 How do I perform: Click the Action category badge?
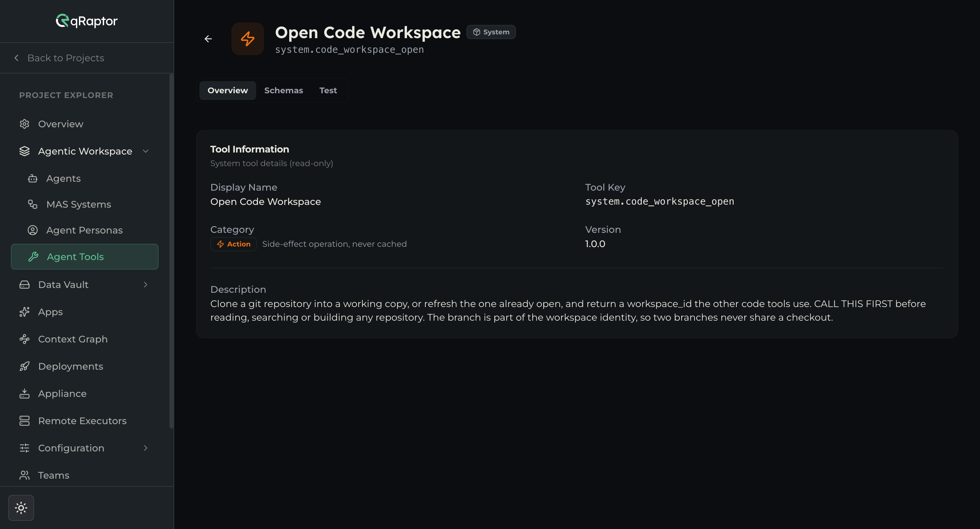coord(233,244)
